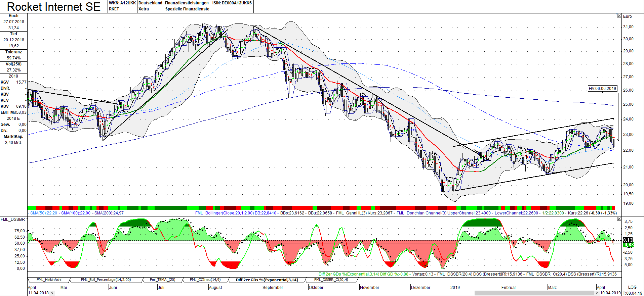Click the KGV value 15,77
644x296 pixels.
tap(21, 82)
